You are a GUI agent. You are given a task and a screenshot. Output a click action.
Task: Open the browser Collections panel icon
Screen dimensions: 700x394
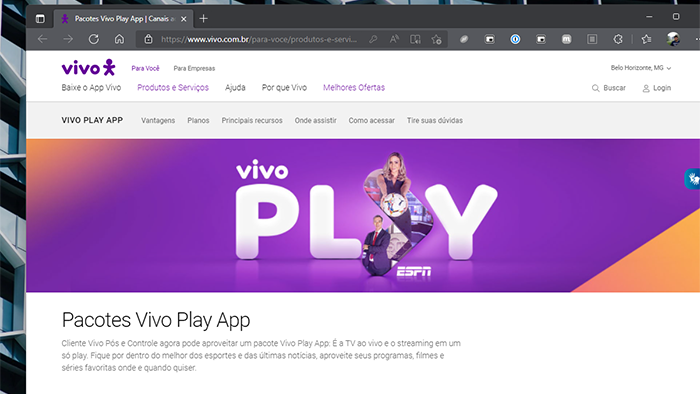click(592, 39)
